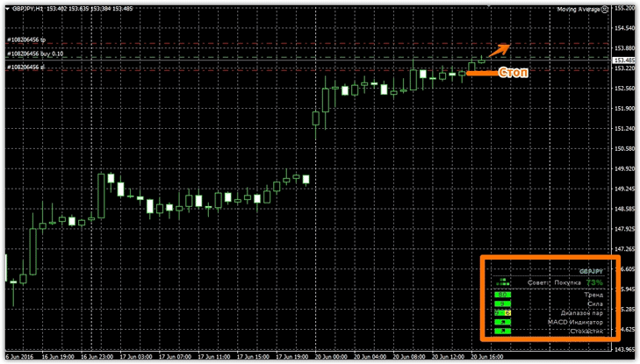Click the current price tag 153.485
The height and width of the screenshot is (364, 640).
[x=625, y=61]
